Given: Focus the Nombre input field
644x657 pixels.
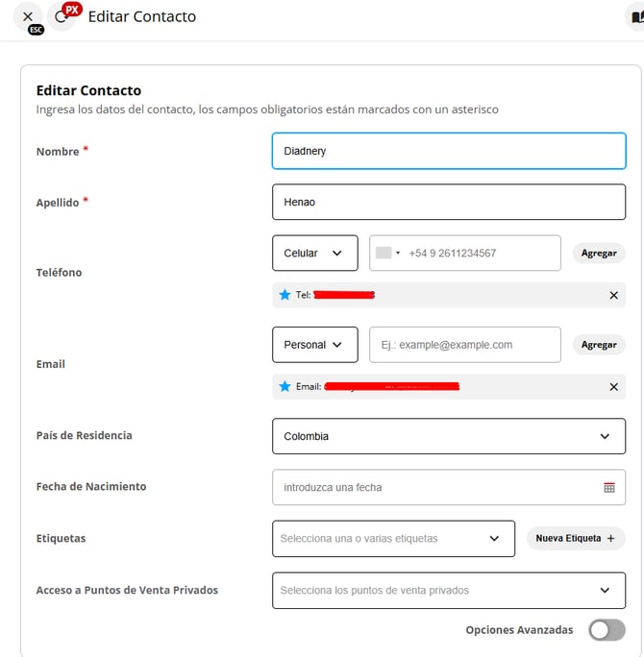Looking at the screenshot, I should (449, 151).
